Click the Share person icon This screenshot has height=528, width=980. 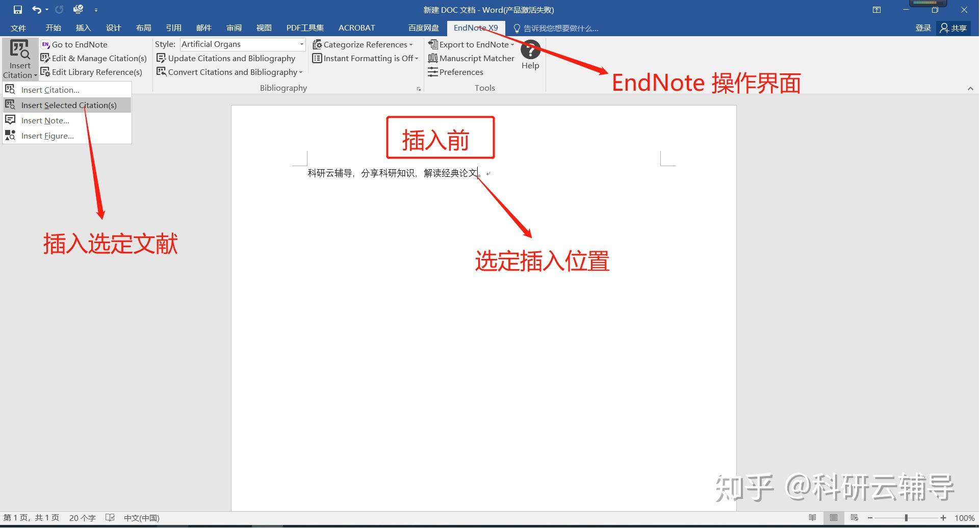[944, 28]
